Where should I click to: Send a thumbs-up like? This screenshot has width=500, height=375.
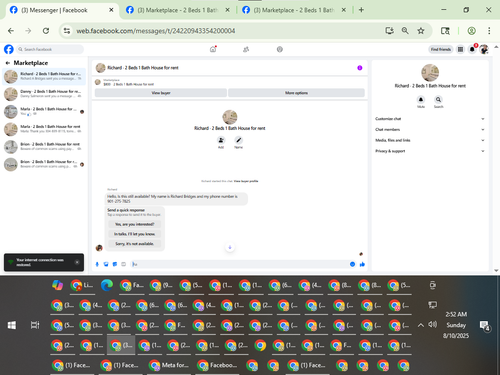click(x=362, y=264)
